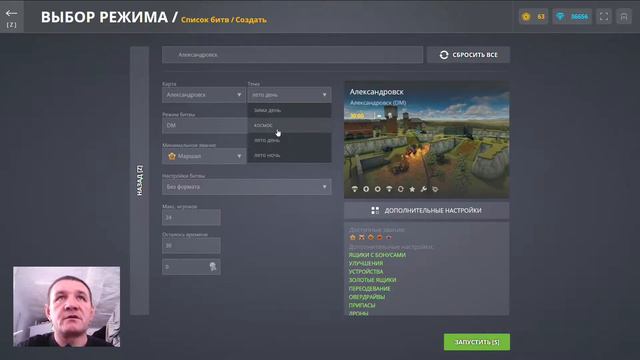This screenshot has width=640, height=360.
Task: Open the gold coins balance showing 63
Action: pyautogui.click(x=533, y=17)
